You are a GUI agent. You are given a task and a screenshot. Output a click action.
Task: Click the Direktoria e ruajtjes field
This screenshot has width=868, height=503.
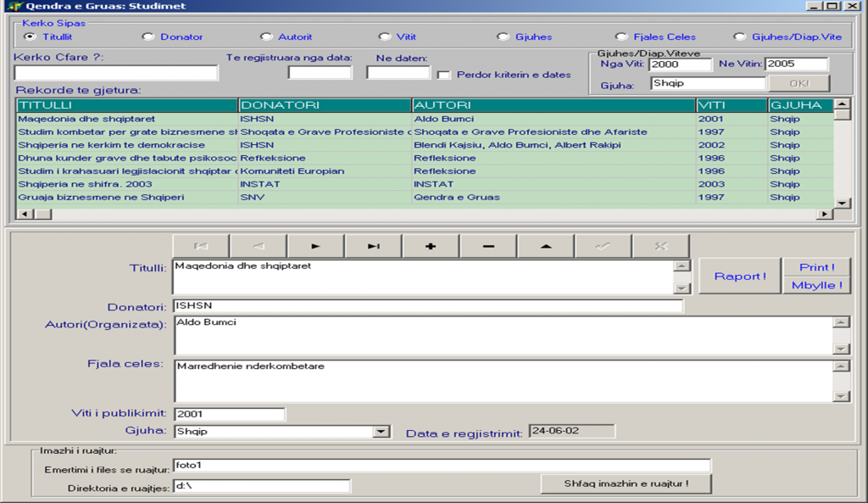[262, 486]
